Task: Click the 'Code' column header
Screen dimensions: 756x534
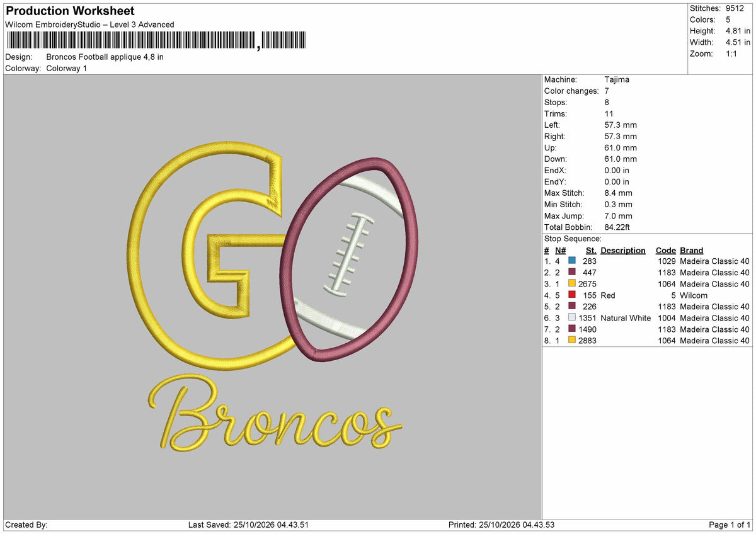Action: pos(665,250)
